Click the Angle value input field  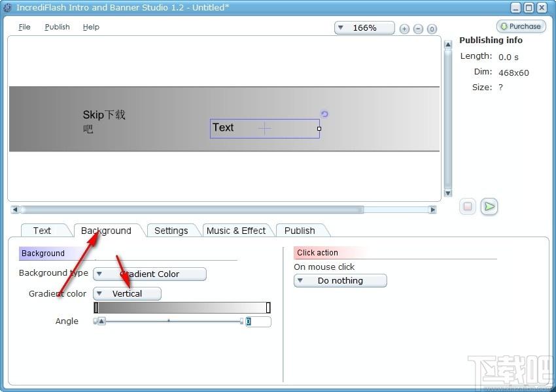click(x=258, y=321)
